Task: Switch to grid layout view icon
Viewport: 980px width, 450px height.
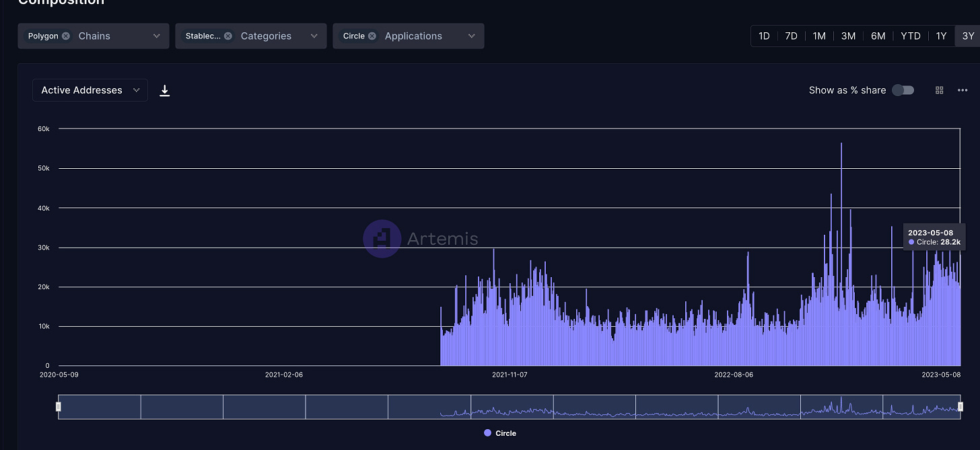Action: [x=940, y=90]
